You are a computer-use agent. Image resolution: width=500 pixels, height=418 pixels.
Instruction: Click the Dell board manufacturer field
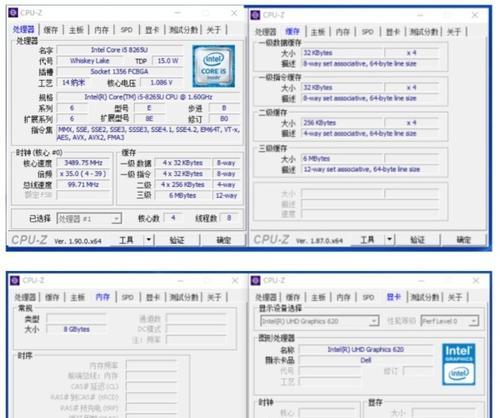[x=366, y=360]
